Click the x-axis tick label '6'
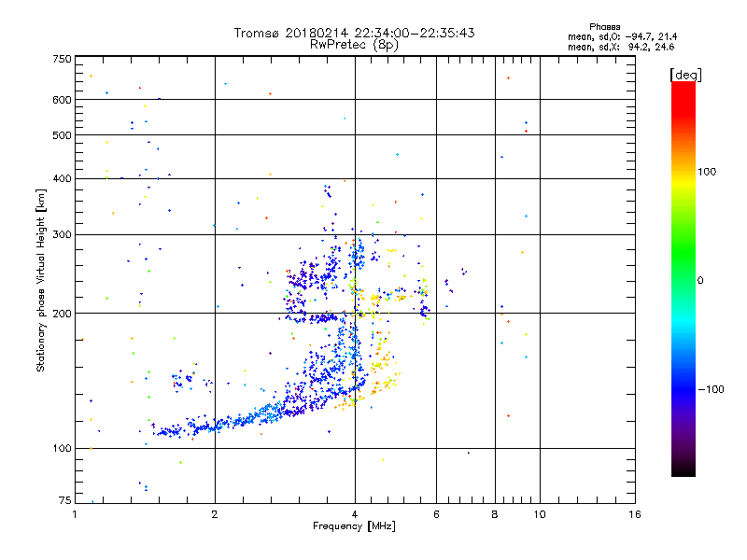747x560 pixels. pos(436,514)
